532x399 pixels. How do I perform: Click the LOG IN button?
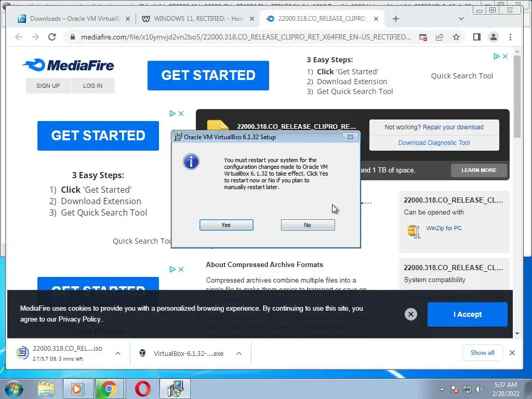coord(92,86)
